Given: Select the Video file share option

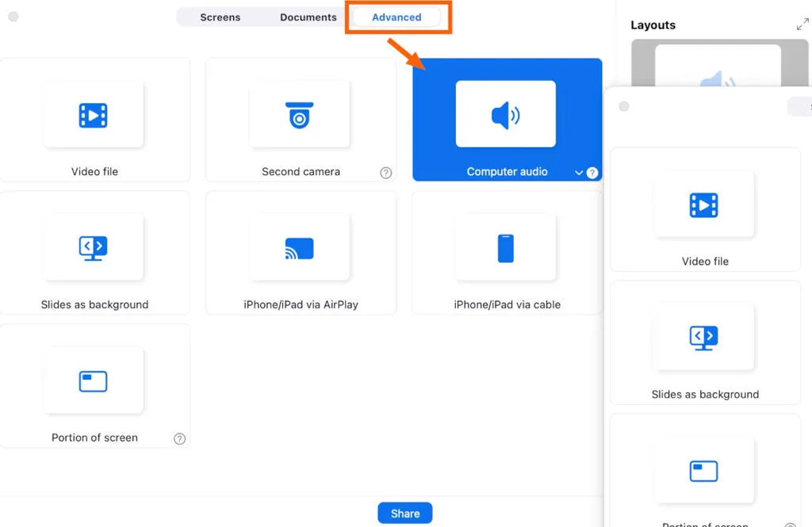Looking at the screenshot, I should coord(94,116).
